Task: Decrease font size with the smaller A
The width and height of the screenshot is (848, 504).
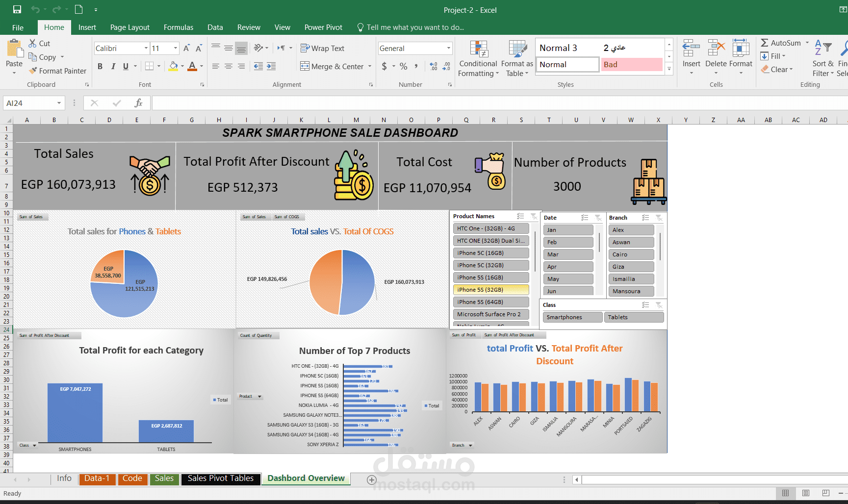Action: click(199, 48)
